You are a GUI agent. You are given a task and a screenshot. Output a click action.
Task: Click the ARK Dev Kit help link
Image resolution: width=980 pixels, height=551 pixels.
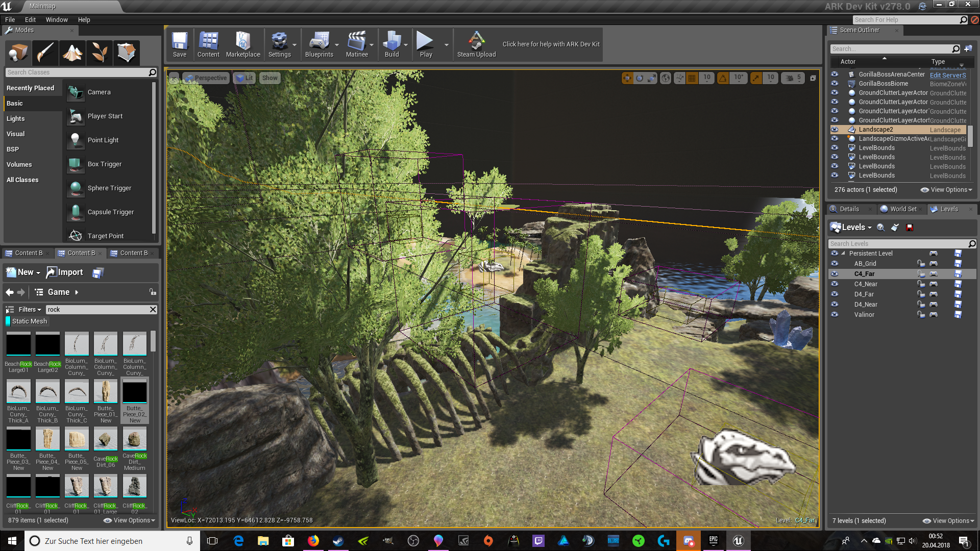(x=551, y=44)
